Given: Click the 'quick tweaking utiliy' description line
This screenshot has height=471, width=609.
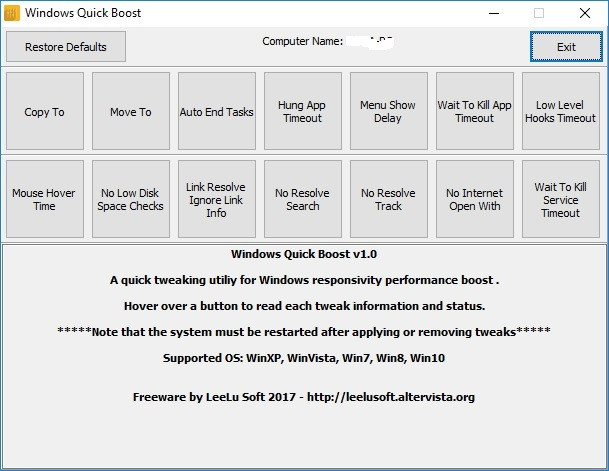Looking at the screenshot, I should (304, 280).
